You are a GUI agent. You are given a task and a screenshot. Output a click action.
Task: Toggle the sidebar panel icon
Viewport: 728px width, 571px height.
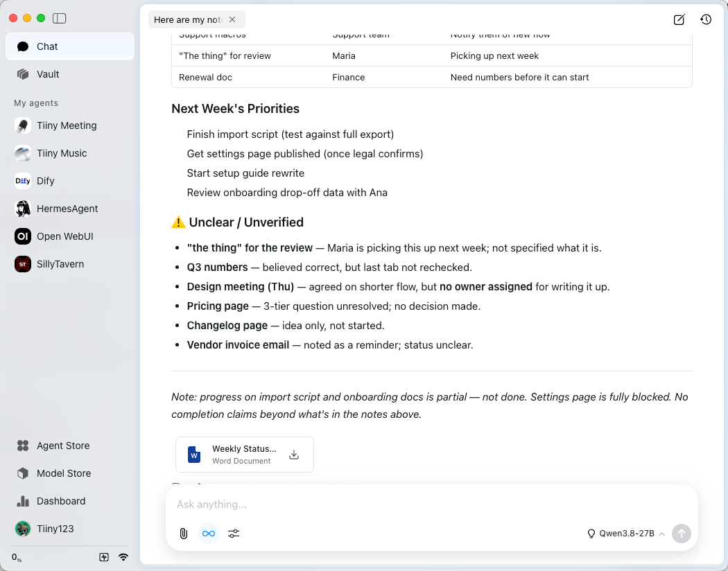60,18
